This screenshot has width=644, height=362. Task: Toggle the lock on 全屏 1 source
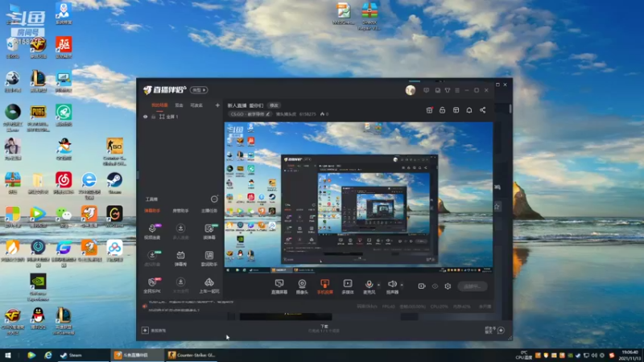pos(153,117)
